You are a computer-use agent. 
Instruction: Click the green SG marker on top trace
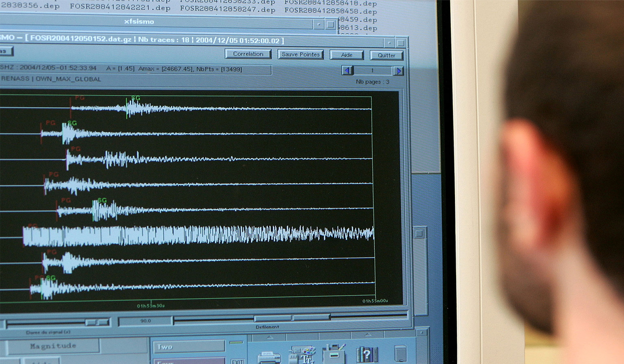pyautogui.click(x=135, y=98)
